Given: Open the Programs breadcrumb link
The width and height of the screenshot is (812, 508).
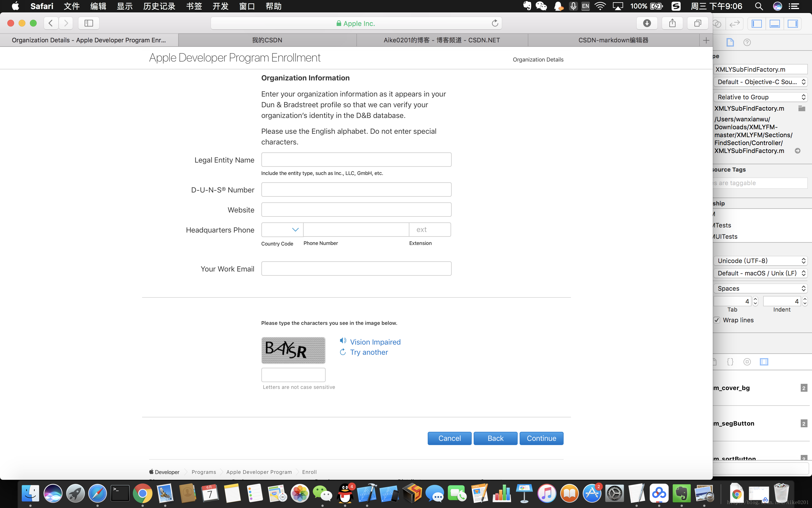Looking at the screenshot, I should point(204,472).
